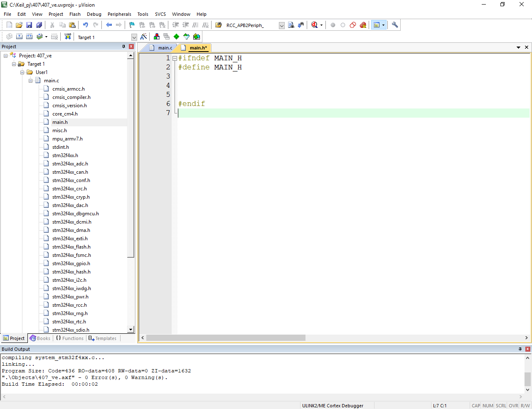
Task: Close the Build Output panel
Action: 528,349
